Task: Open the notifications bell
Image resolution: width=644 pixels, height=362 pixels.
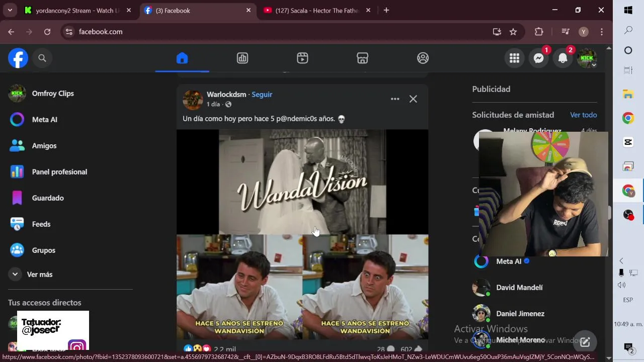Action: 562,58
